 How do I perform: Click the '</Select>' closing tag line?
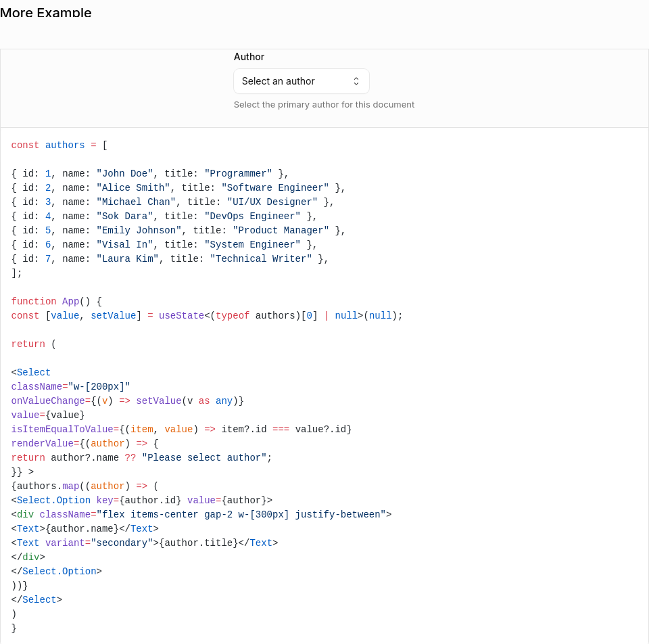click(37, 599)
